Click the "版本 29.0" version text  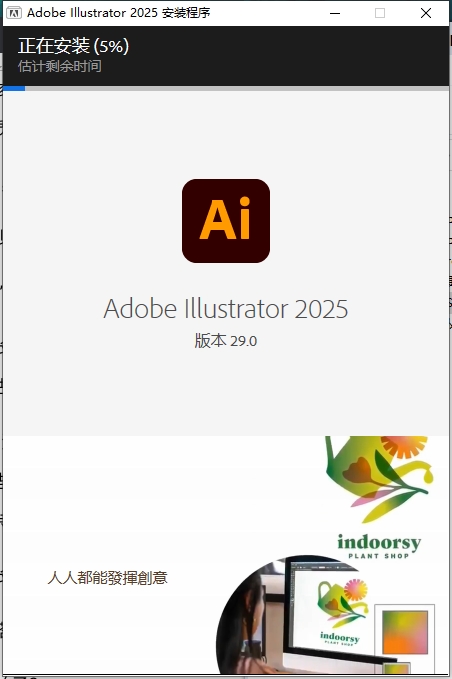click(226, 341)
